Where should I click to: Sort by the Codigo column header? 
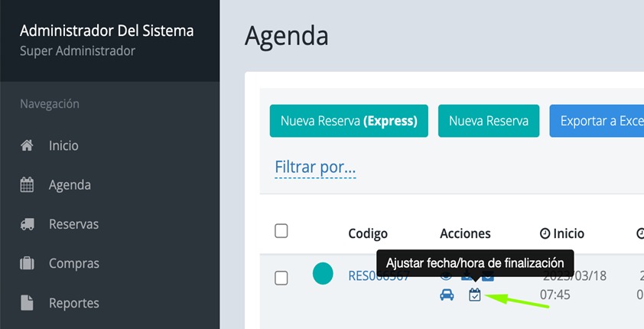tap(368, 233)
